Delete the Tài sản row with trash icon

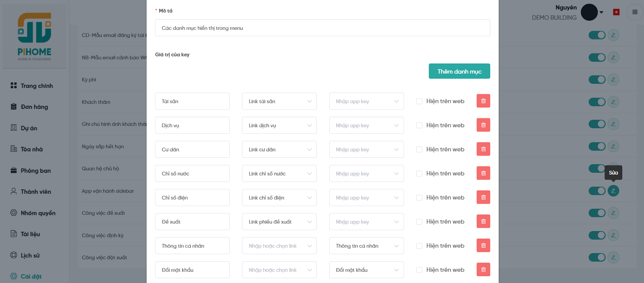(483, 101)
